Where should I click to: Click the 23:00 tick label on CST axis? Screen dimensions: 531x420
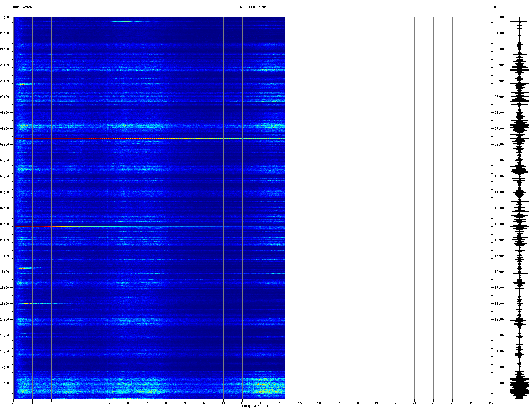[x=5, y=81]
